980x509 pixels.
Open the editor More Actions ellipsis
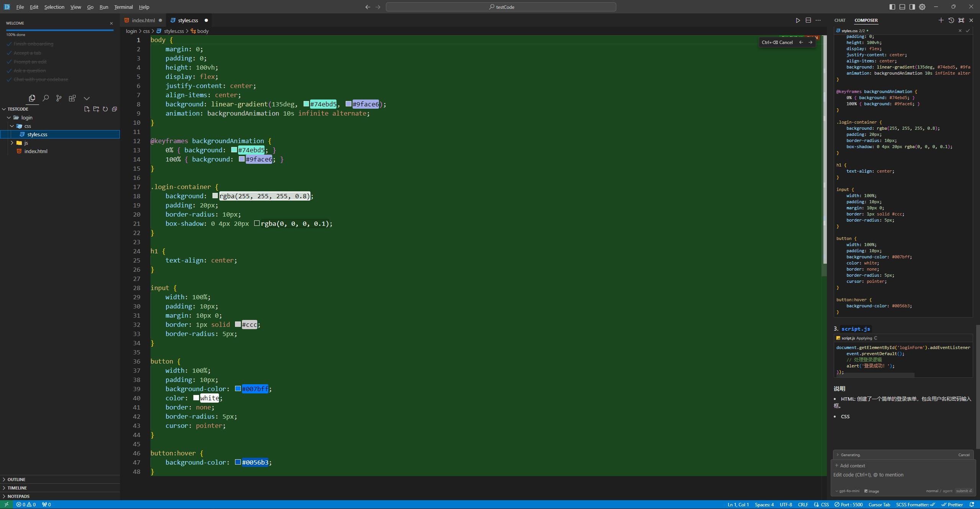point(818,20)
